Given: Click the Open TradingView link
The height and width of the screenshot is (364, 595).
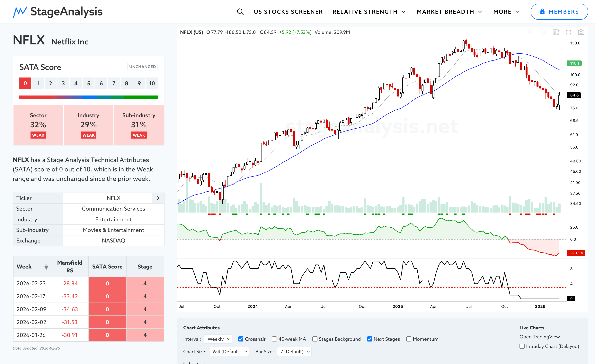Looking at the screenshot, I should pos(539,336).
